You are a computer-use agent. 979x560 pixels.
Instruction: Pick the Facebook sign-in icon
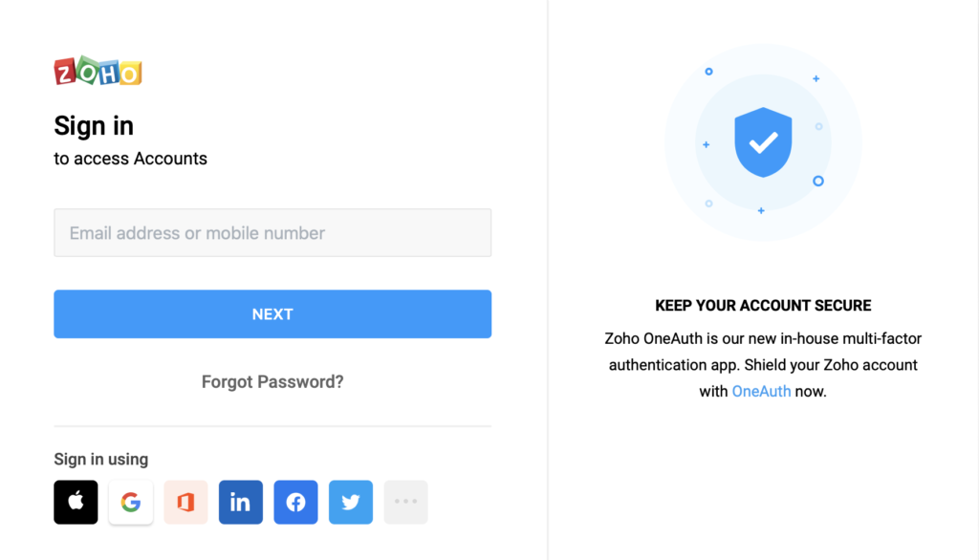[x=295, y=502]
